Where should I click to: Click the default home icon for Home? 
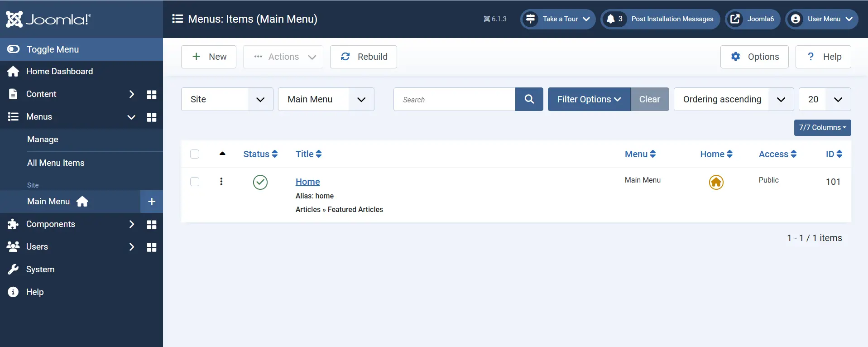coord(716,182)
